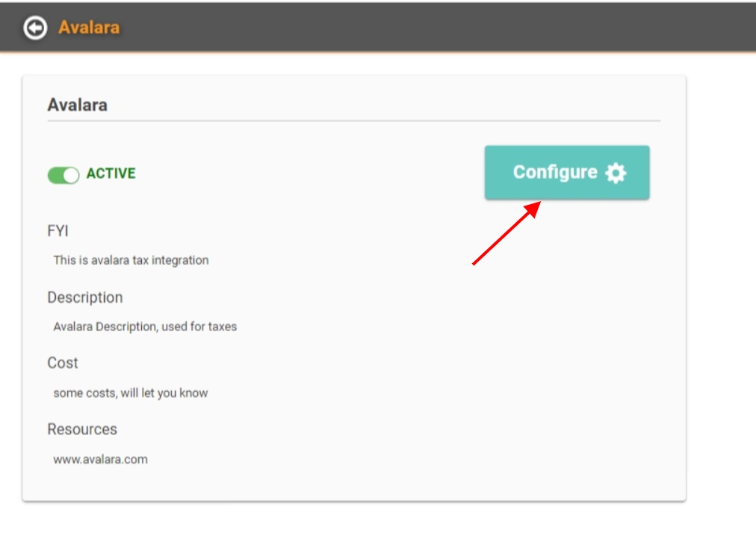
Task: Select 'This is avalara tax integration' text
Action: [x=131, y=260]
